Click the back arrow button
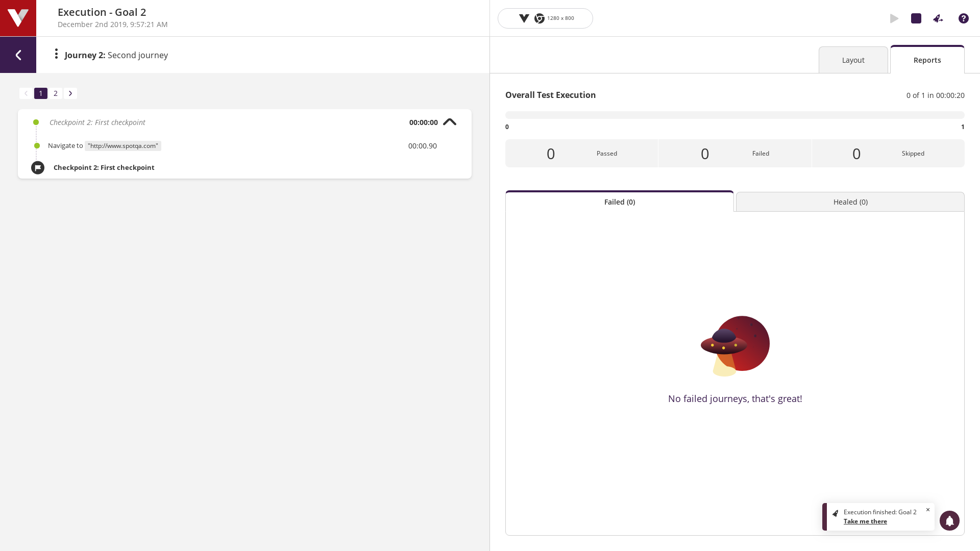The height and width of the screenshot is (551, 980). coord(18,55)
